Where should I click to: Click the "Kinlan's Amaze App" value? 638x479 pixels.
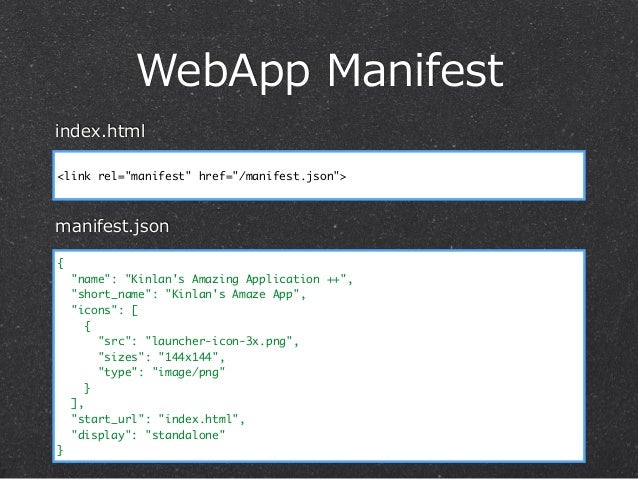pyautogui.click(x=232, y=294)
